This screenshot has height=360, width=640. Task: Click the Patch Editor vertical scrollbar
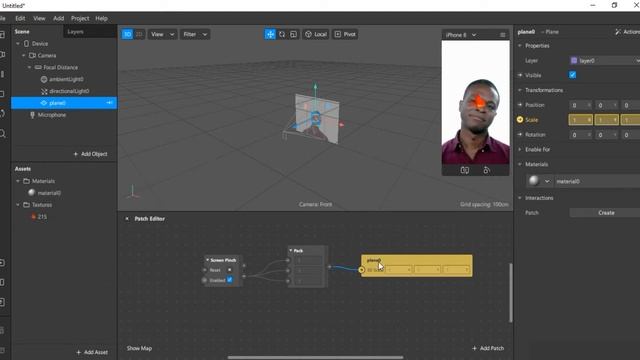[510, 293]
